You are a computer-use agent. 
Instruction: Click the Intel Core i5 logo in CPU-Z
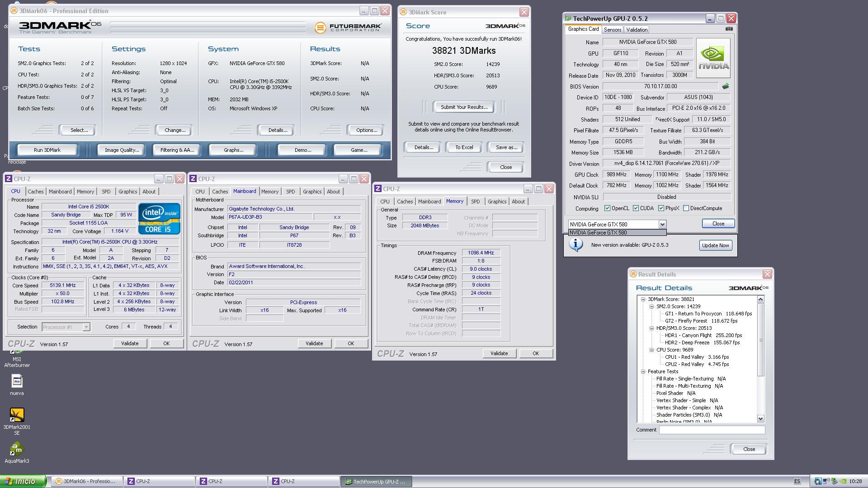(159, 219)
